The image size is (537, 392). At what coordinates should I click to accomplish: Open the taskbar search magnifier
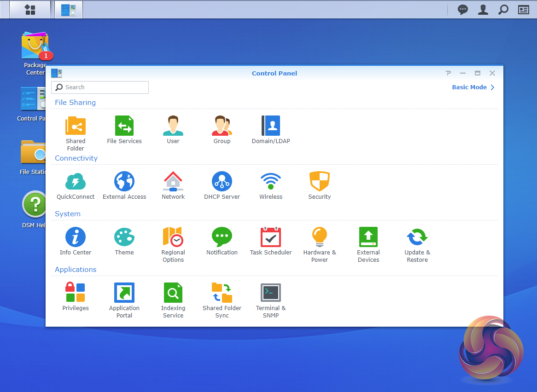point(503,10)
